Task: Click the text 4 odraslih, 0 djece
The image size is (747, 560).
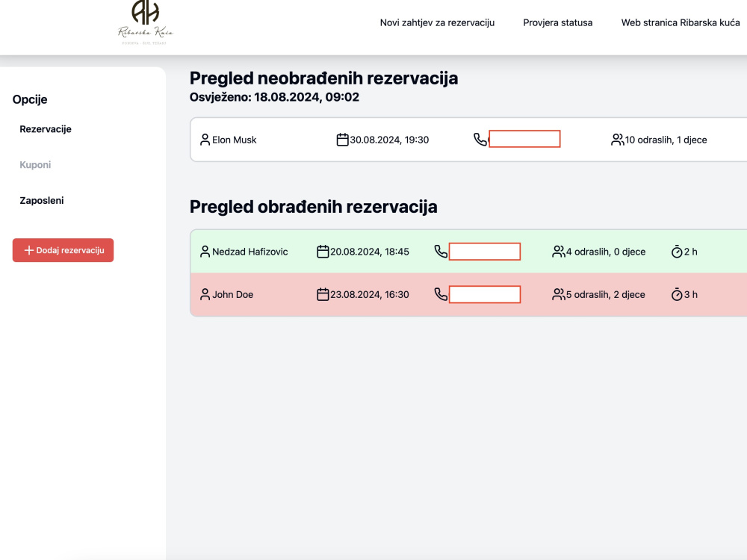Action: tap(606, 252)
